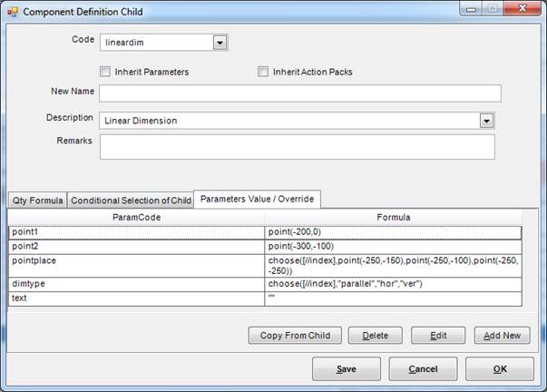Click the window title bar app icon
The image size is (547, 392).
(x=13, y=12)
